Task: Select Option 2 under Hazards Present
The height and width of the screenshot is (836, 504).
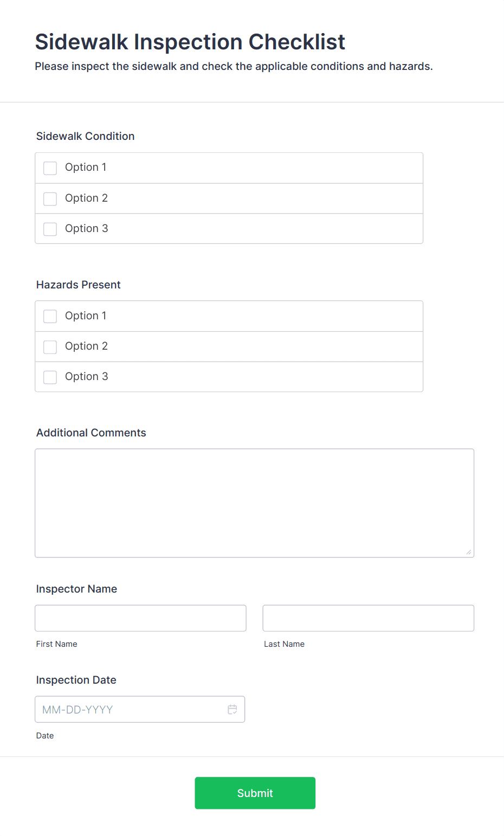Action: (x=50, y=347)
